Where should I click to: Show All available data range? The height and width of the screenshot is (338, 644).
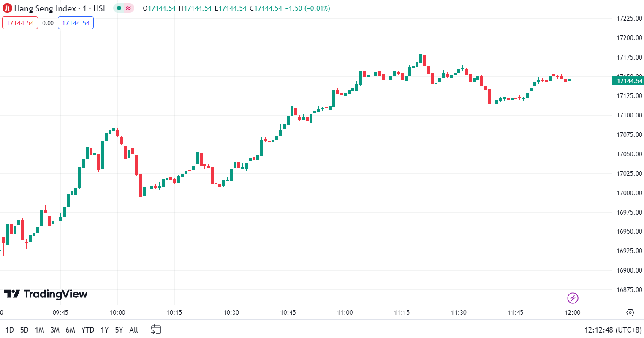coord(134,330)
